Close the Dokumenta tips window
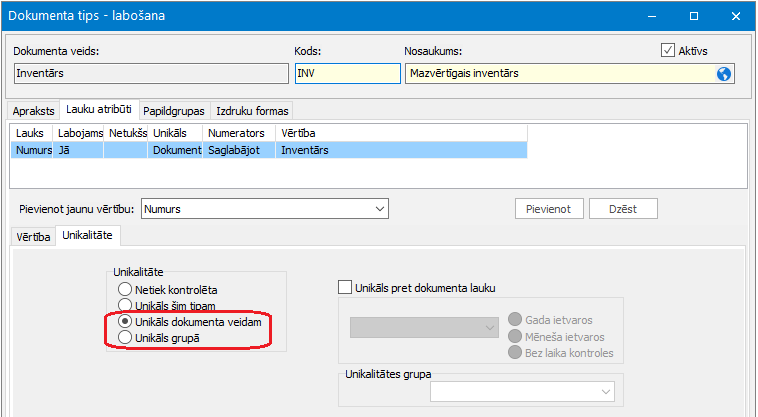Screen dimensions: 758x417 tap(735, 16)
